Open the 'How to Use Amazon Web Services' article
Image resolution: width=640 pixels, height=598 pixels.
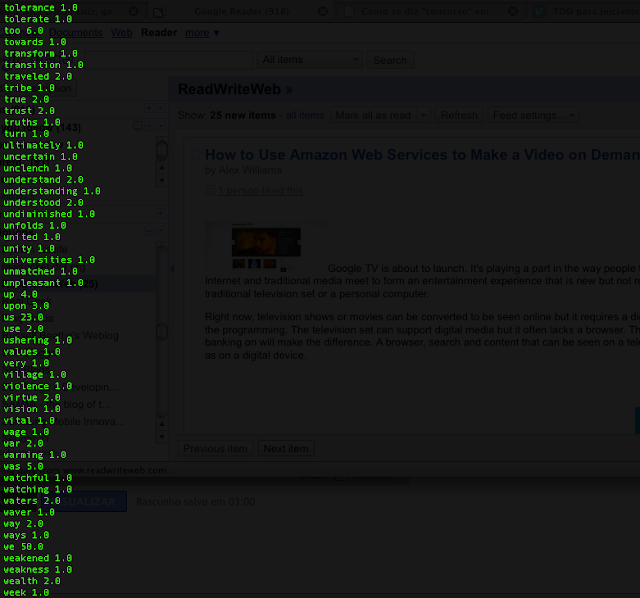(x=422, y=155)
